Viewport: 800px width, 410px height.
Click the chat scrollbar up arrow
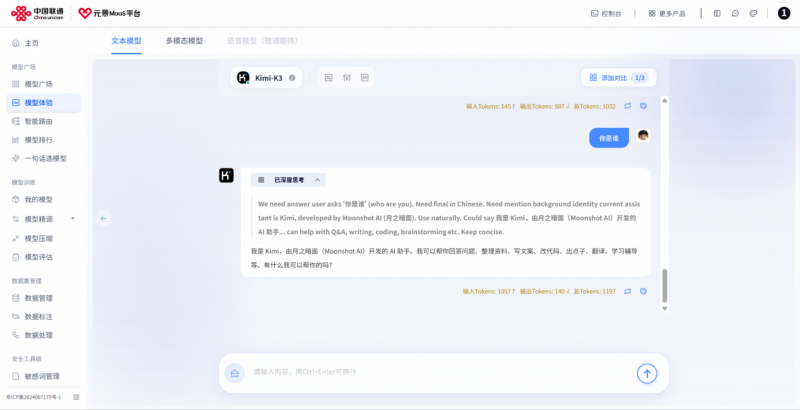pyautogui.click(x=664, y=100)
